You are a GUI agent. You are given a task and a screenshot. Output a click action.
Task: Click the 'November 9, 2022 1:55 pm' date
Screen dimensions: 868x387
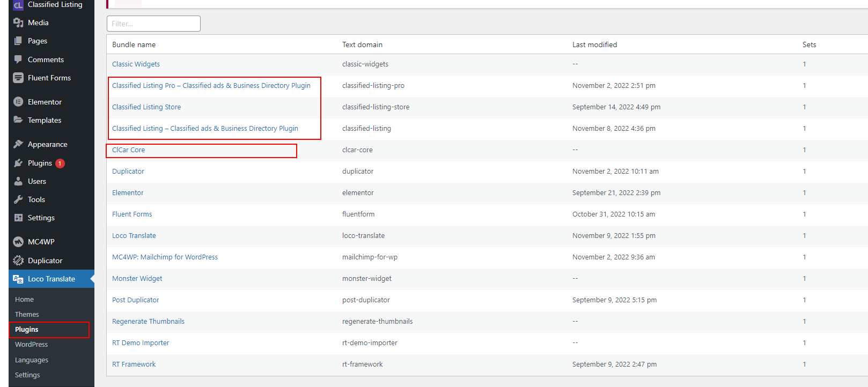(614, 236)
